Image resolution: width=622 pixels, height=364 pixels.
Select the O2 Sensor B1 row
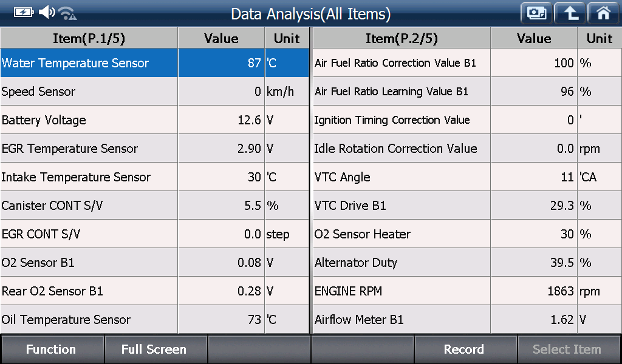click(x=155, y=263)
